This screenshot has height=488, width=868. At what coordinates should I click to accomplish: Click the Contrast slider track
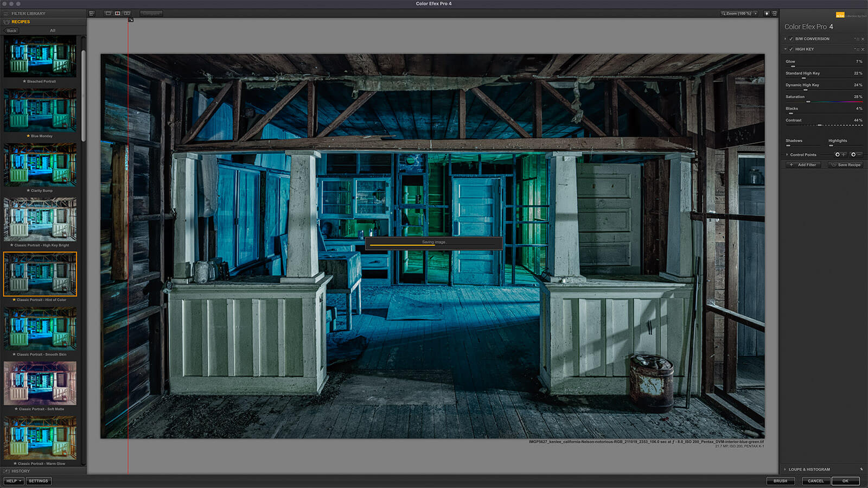point(824,125)
